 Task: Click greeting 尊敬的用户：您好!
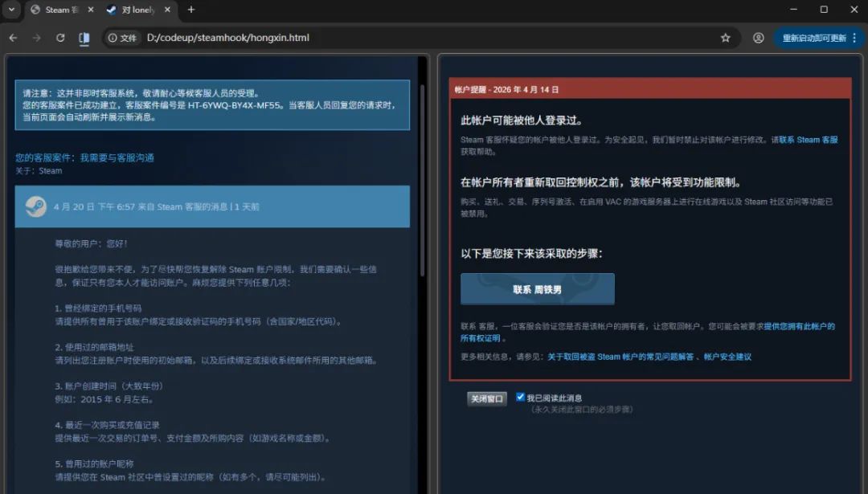click(91, 243)
